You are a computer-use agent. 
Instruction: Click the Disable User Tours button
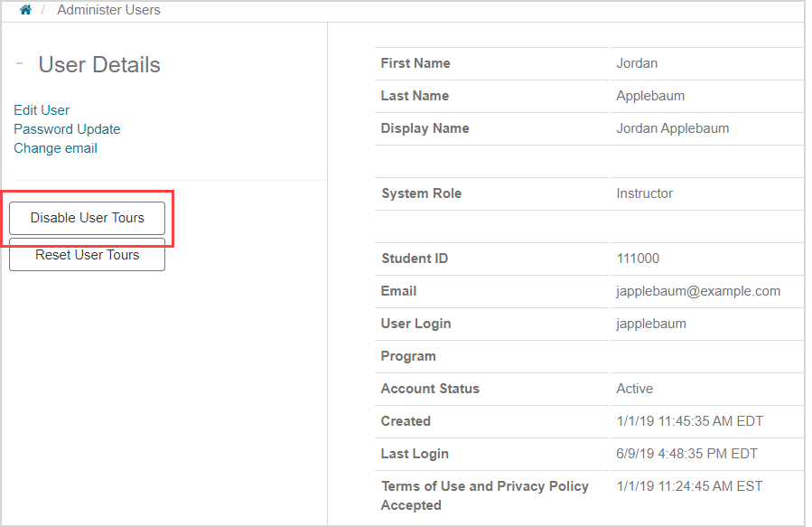87,218
